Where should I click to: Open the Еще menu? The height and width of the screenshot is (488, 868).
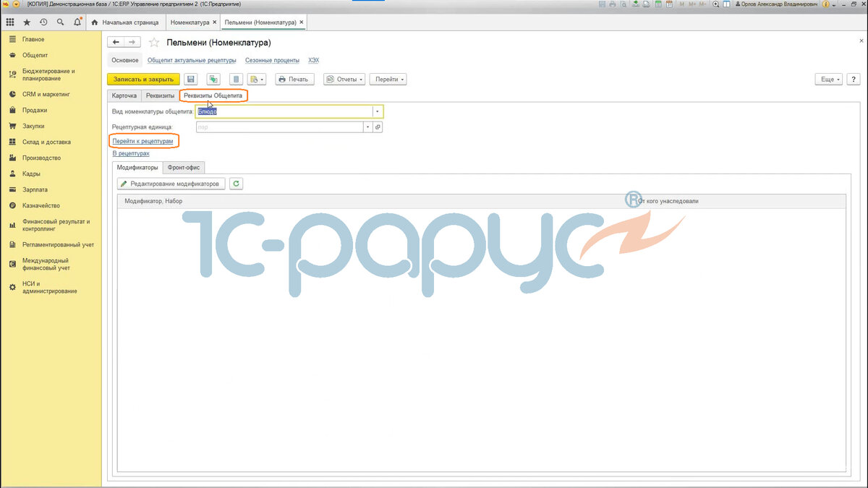[829, 79]
